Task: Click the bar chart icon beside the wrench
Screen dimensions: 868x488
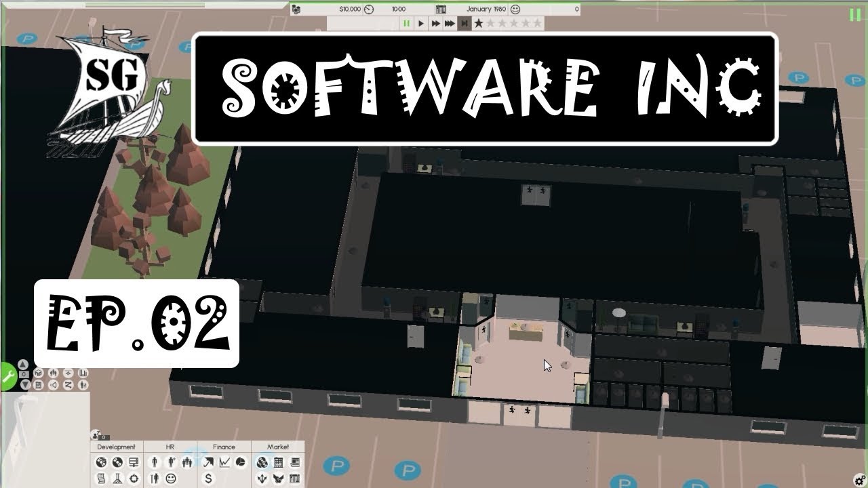Action: [83, 373]
